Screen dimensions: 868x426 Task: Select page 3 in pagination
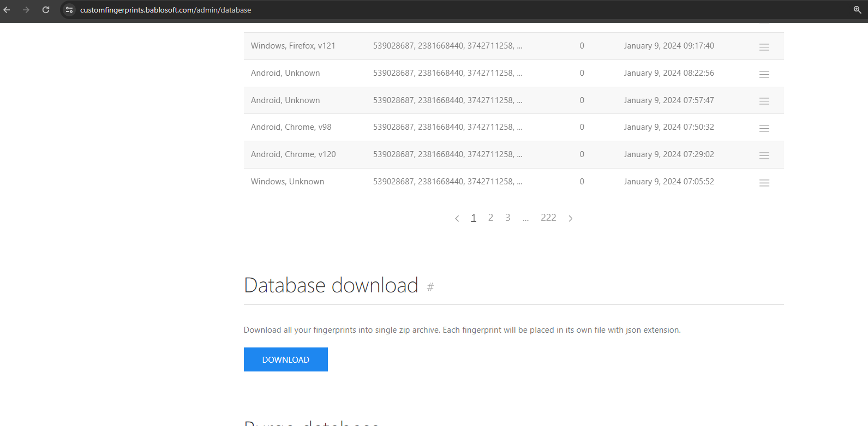point(507,218)
